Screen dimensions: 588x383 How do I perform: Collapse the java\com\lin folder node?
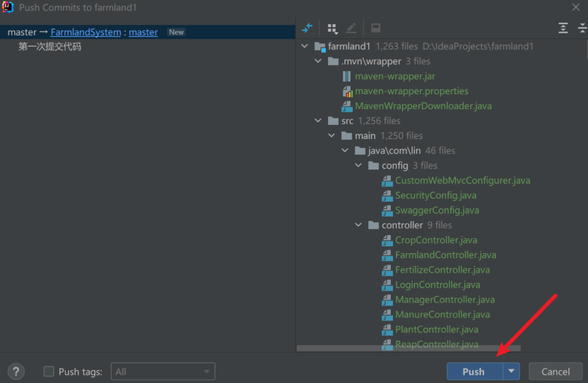(x=345, y=150)
